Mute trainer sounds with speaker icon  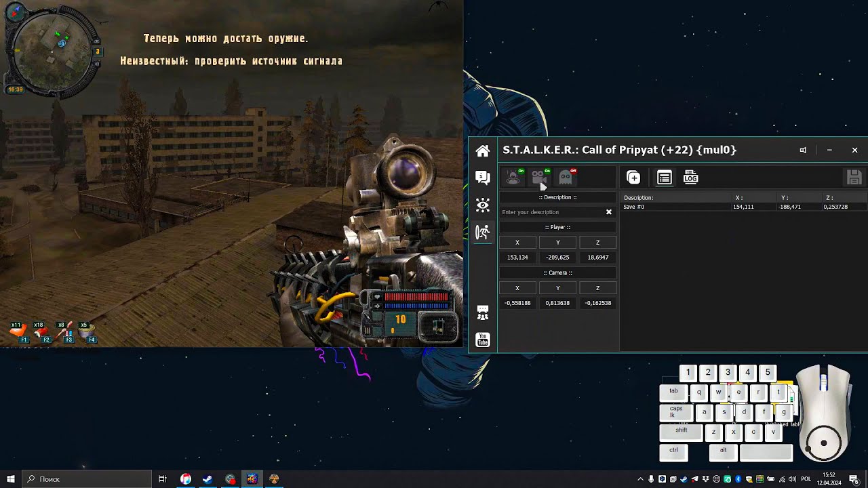click(803, 150)
